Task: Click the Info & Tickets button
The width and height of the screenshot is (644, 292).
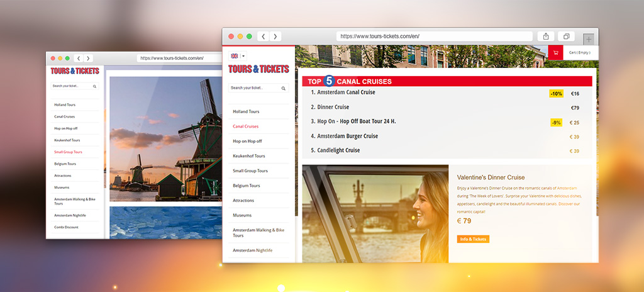Action: click(x=473, y=239)
